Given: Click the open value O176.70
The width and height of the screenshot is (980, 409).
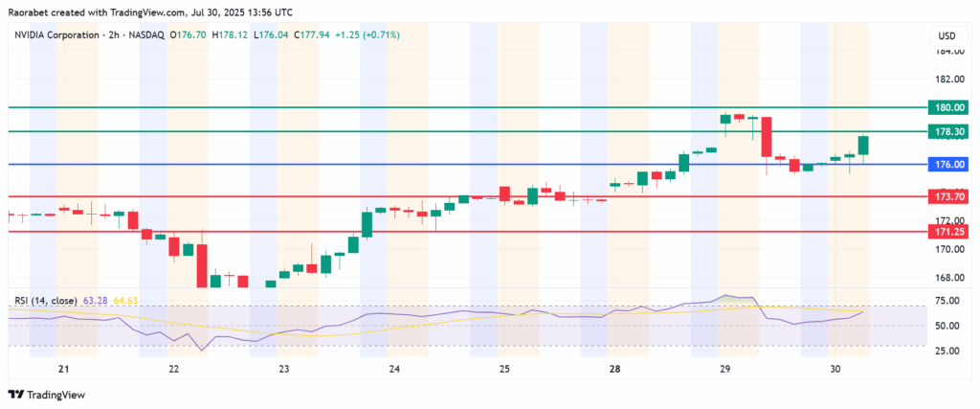Looking at the screenshot, I should tap(189, 35).
